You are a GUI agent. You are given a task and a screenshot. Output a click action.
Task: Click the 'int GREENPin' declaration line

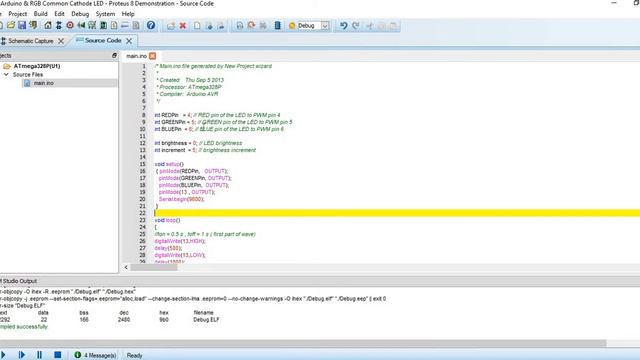click(x=223, y=122)
